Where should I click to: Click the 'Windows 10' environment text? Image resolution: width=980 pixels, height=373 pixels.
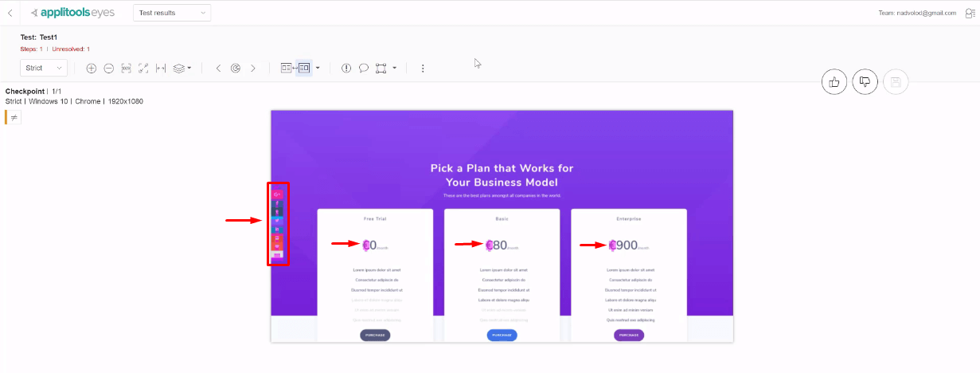[49, 101]
